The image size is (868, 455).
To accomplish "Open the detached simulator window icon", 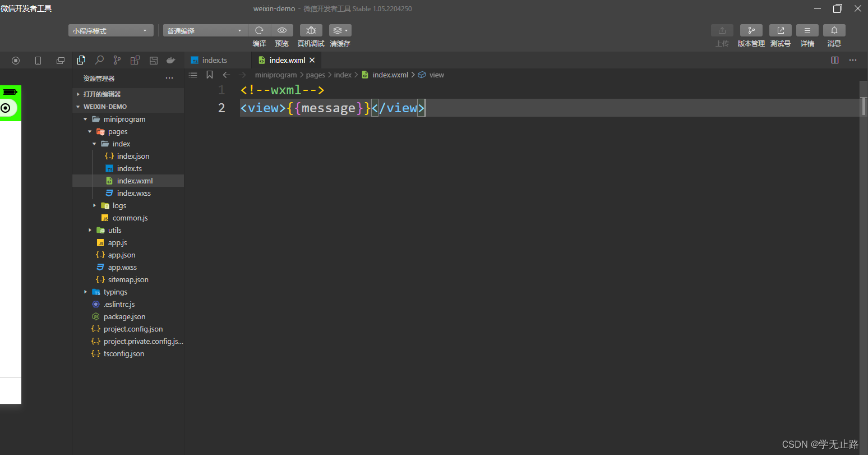I will 61,61.
